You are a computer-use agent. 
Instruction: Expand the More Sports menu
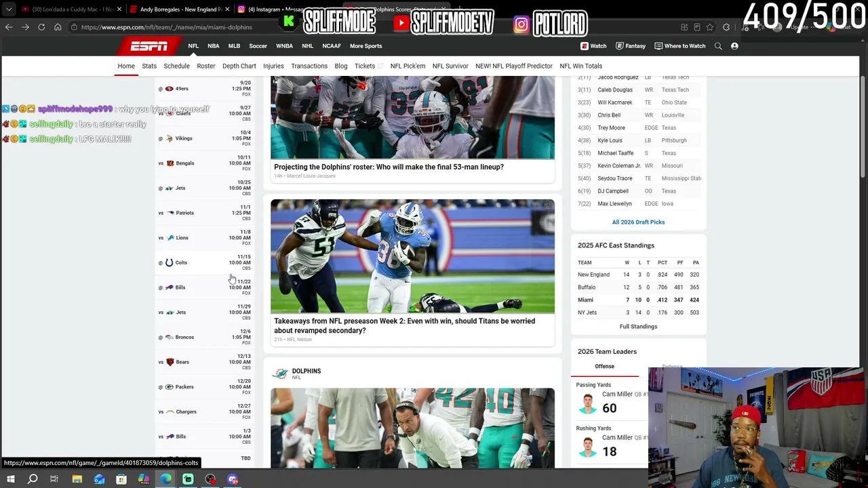click(366, 46)
